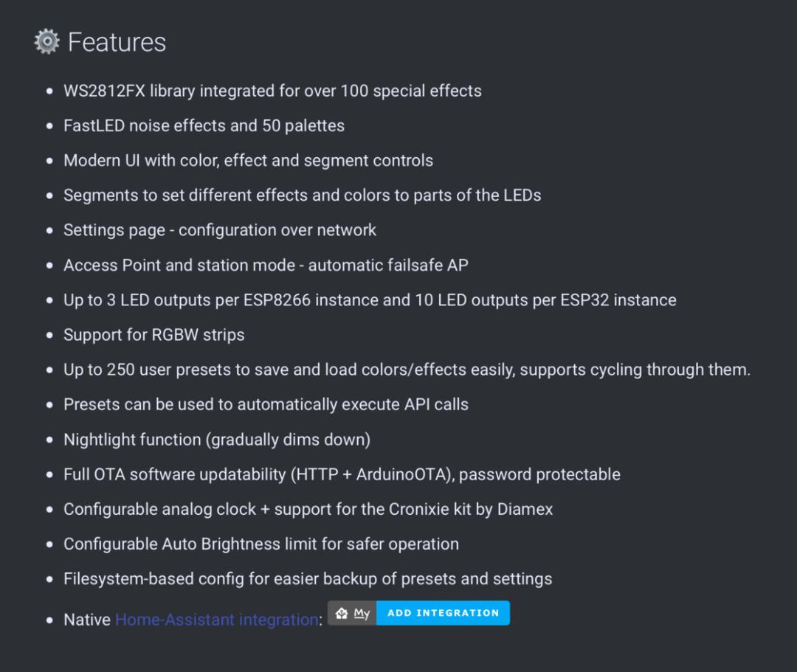Click the gear icon beside Features
This screenshot has width=797, height=672.
(x=46, y=42)
